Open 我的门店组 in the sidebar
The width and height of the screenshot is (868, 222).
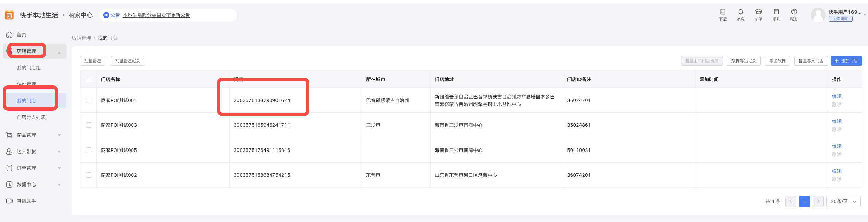(29, 68)
